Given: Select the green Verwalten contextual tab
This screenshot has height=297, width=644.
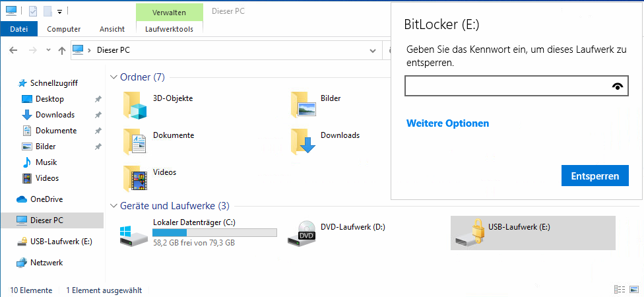Looking at the screenshot, I should pyautogui.click(x=169, y=13).
